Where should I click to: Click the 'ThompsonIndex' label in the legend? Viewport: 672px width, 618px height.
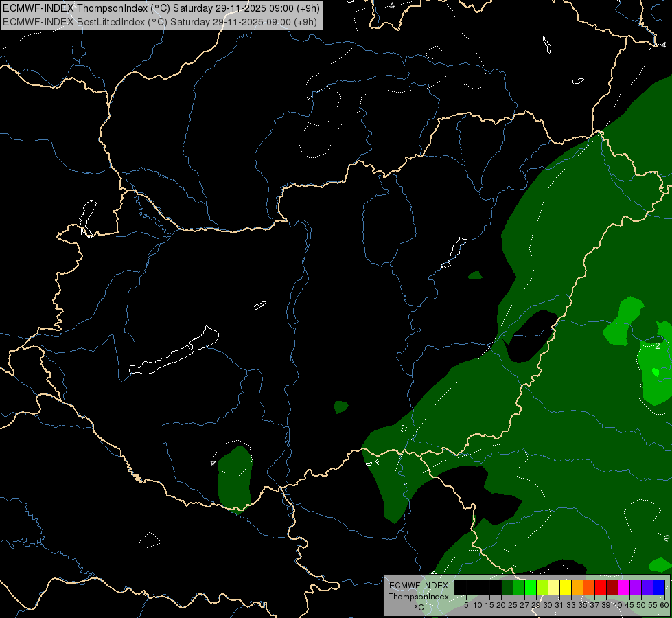pyautogui.click(x=419, y=597)
